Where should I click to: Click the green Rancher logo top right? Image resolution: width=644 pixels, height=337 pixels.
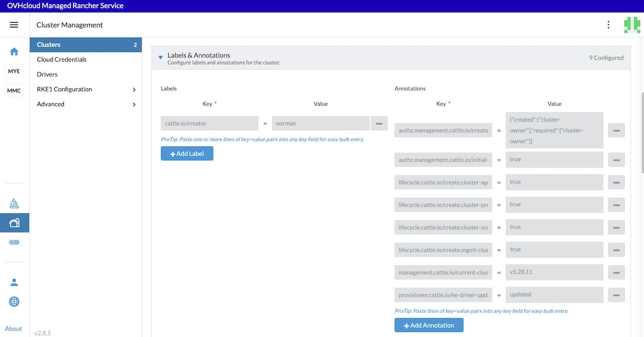(x=632, y=24)
